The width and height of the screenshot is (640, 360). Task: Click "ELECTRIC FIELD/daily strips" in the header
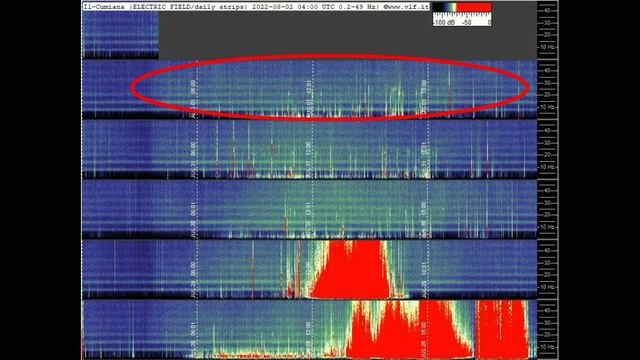189,7
